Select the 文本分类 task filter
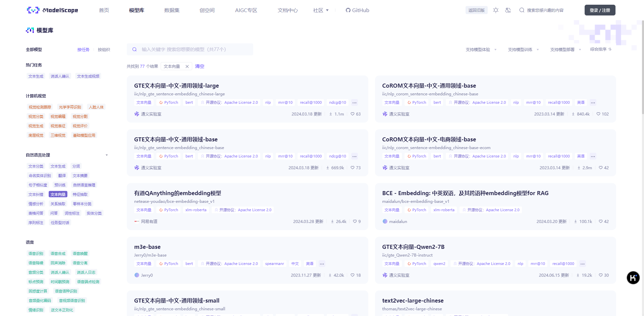The height and width of the screenshot is (316, 644). [x=36, y=166]
